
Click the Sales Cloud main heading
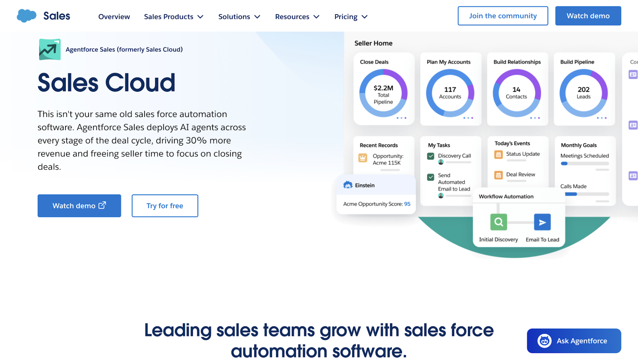pyautogui.click(x=106, y=83)
